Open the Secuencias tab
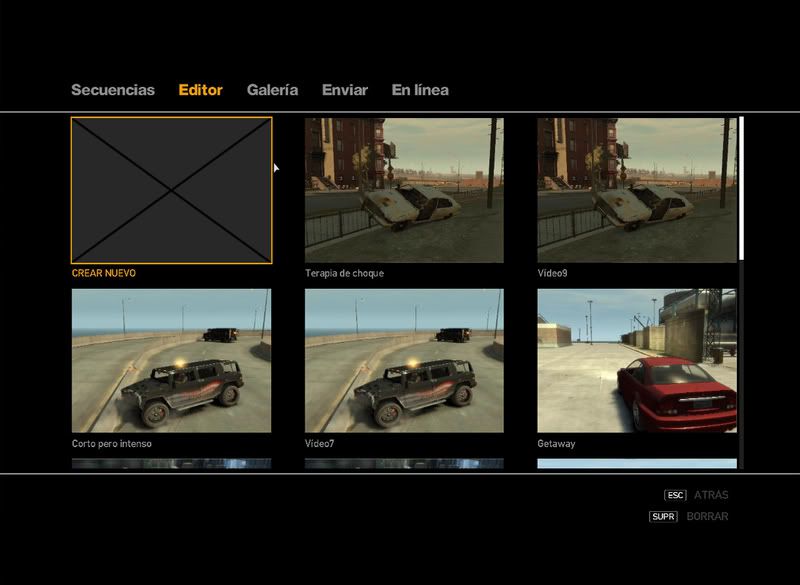The height and width of the screenshot is (585, 800). 113,90
